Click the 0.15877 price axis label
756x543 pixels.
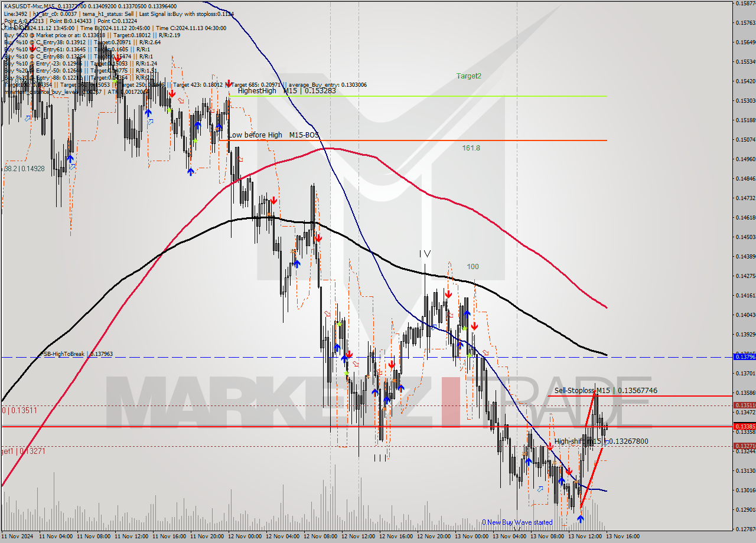click(745, 4)
